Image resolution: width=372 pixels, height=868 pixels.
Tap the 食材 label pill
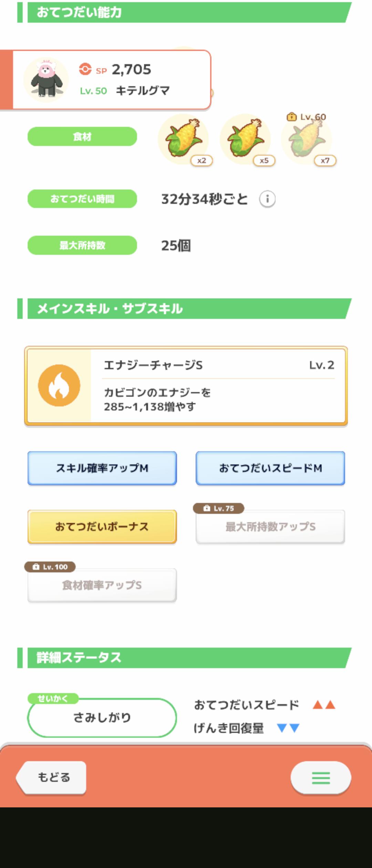(x=82, y=137)
